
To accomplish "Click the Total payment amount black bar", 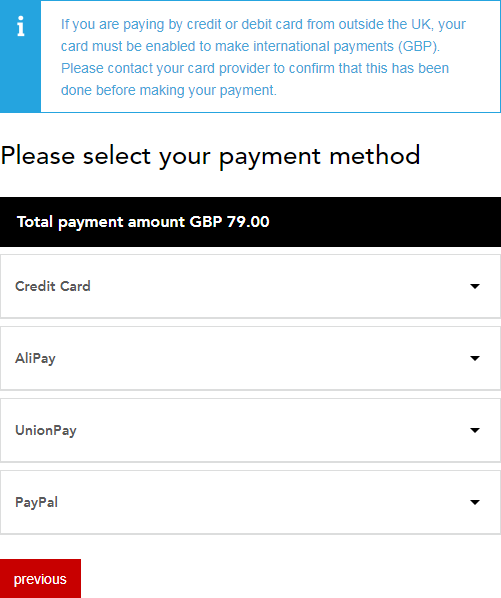I will (x=250, y=222).
